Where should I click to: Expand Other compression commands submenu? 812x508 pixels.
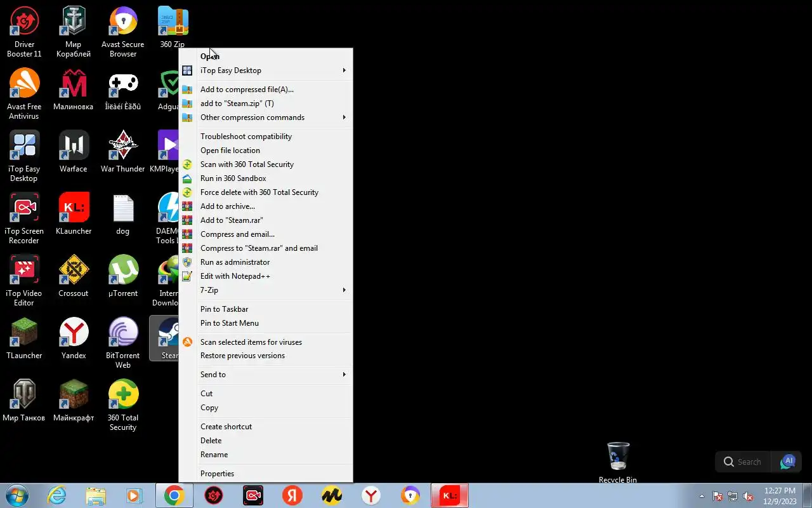[x=266, y=117]
